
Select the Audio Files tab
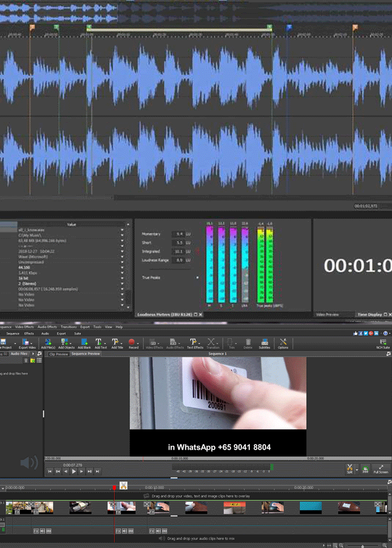point(19,354)
